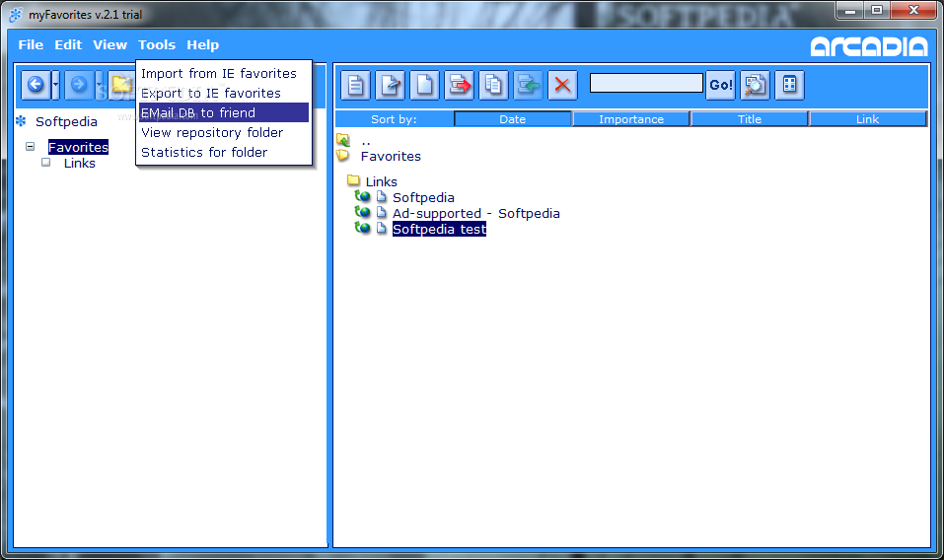
Task: Sort entries by Date
Action: [x=512, y=119]
